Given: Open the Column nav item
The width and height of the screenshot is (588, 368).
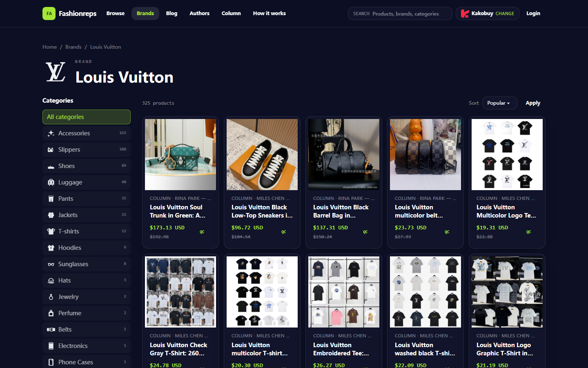Looking at the screenshot, I should [x=231, y=13].
